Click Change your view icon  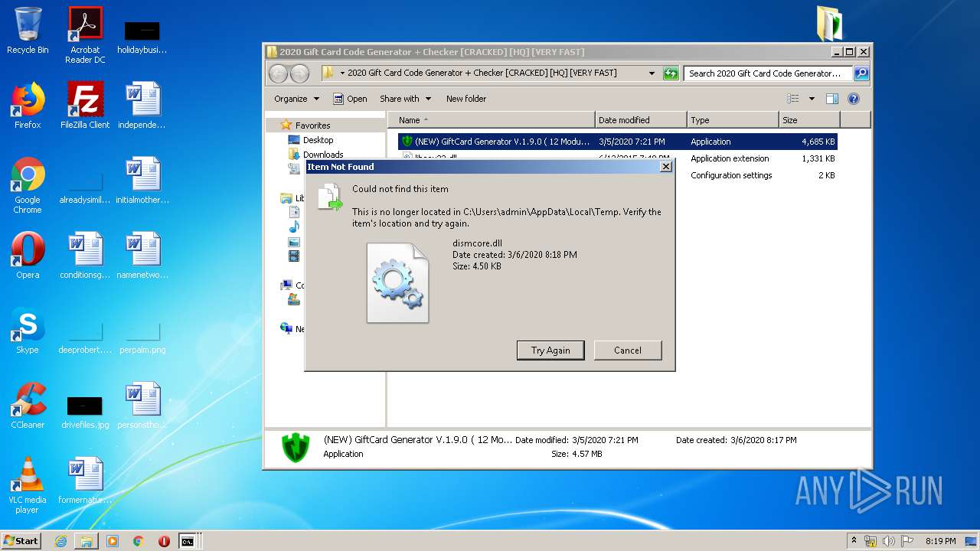[793, 99]
